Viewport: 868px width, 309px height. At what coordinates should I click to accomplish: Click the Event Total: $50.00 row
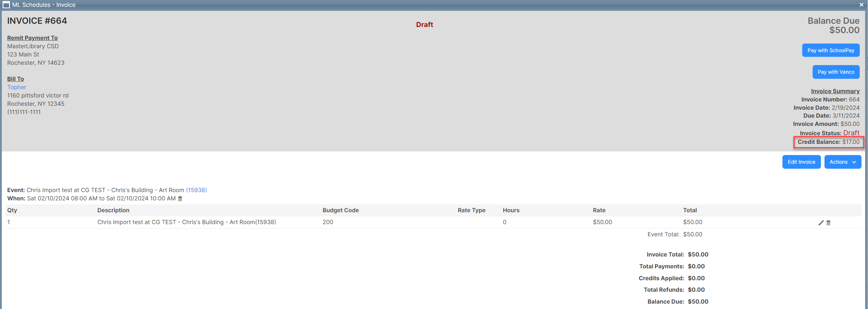coord(675,234)
